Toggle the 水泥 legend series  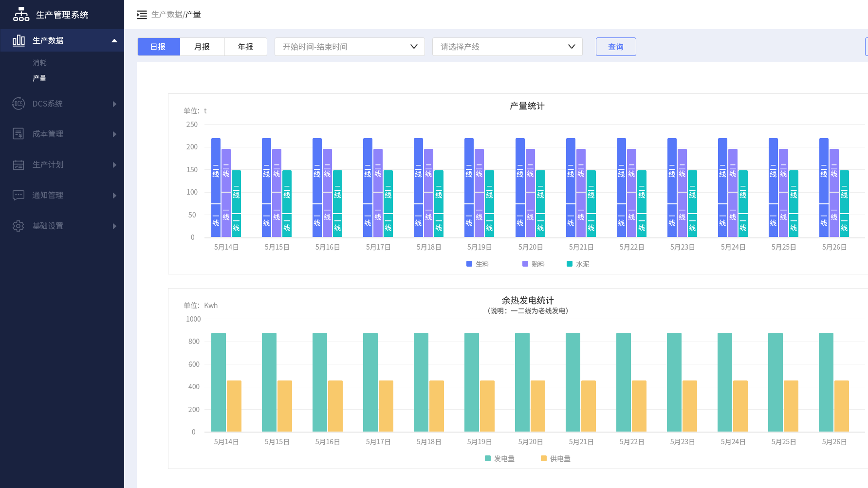pos(578,264)
